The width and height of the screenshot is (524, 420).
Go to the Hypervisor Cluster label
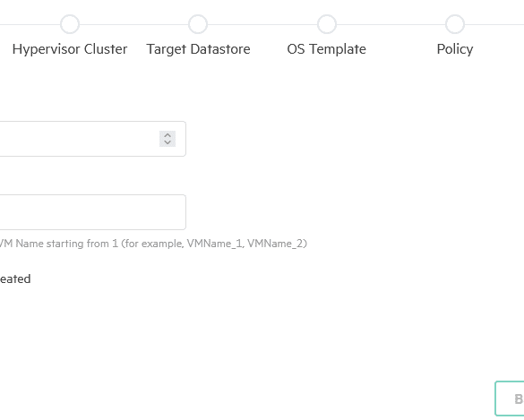click(x=70, y=49)
